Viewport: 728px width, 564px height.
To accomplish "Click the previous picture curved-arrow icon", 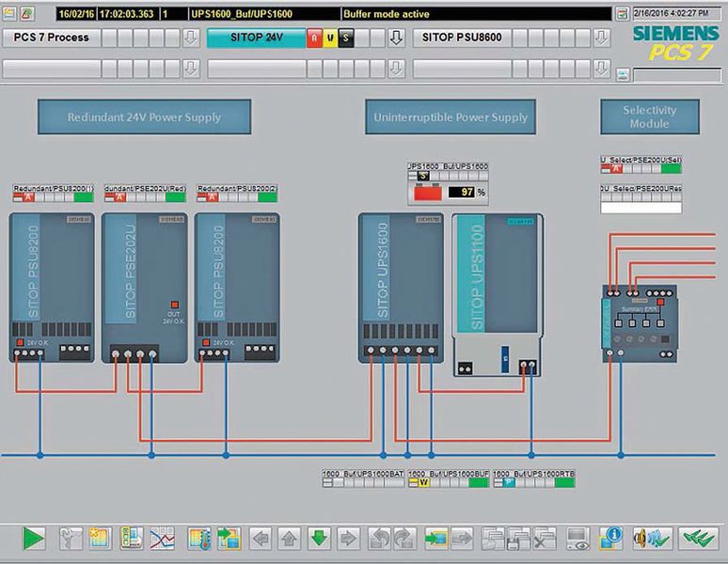I will point(379,539).
